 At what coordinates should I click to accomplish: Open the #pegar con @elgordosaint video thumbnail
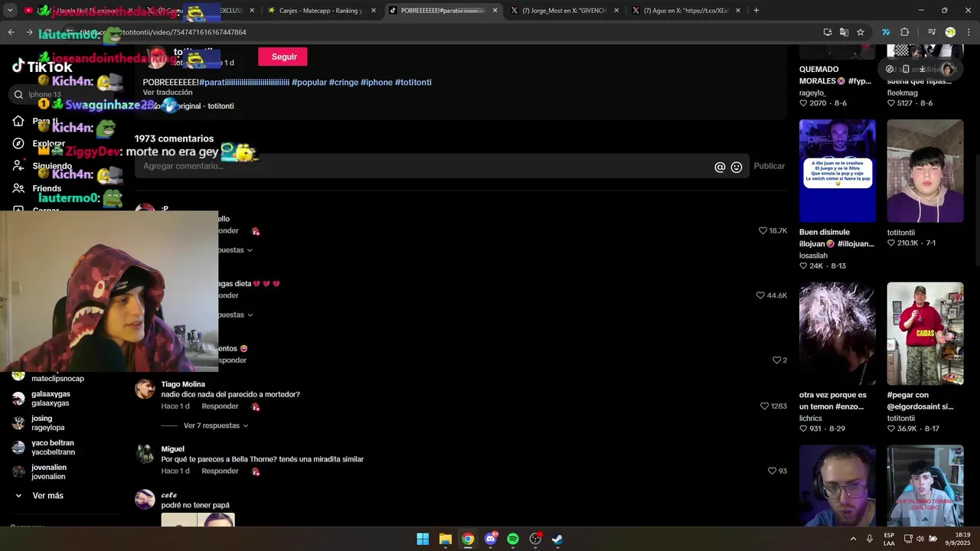925,334
